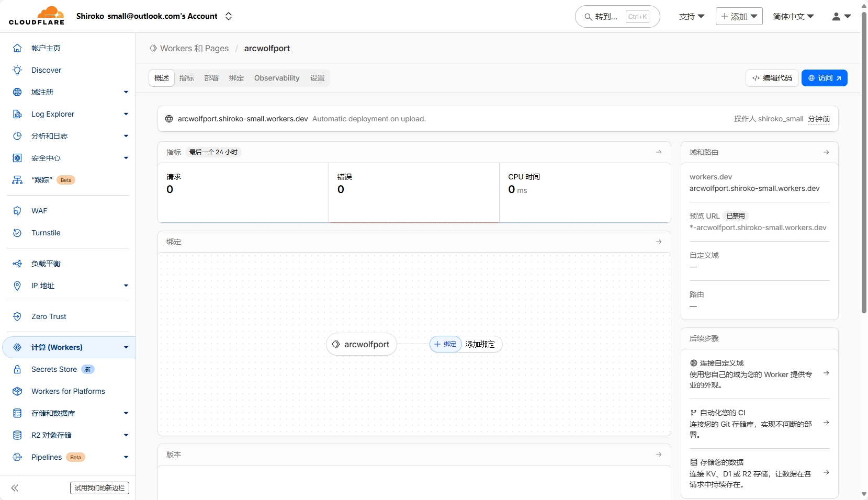Image resolution: width=868 pixels, height=500 pixels.
Task: Collapse sidebar with double-chevron icon
Action: pyautogui.click(x=15, y=488)
